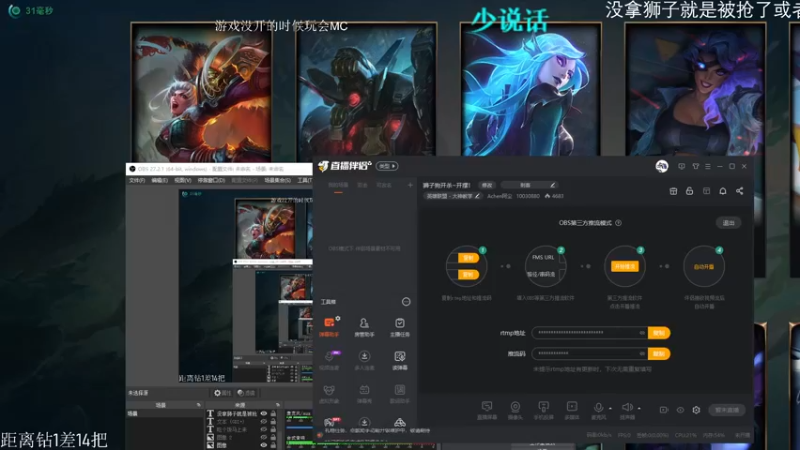Image resolution: width=800 pixels, height=450 pixels.
Task: Toggle preview eye icon in the bottom bar
Action: click(x=680, y=410)
